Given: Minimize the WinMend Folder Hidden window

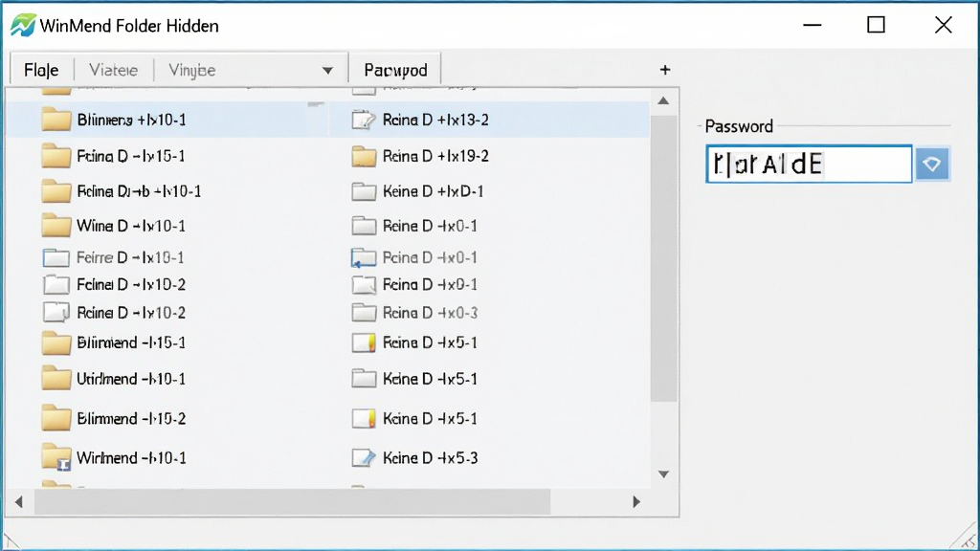Looking at the screenshot, I should pyautogui.click(x=813, y=25).
